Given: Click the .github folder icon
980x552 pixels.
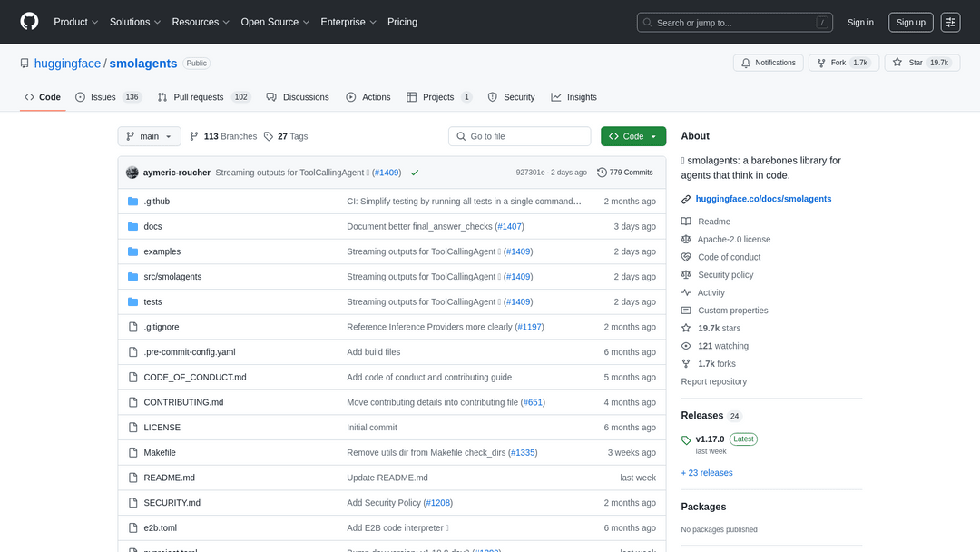Looking at the screenshot, I should tap(132, 202).
